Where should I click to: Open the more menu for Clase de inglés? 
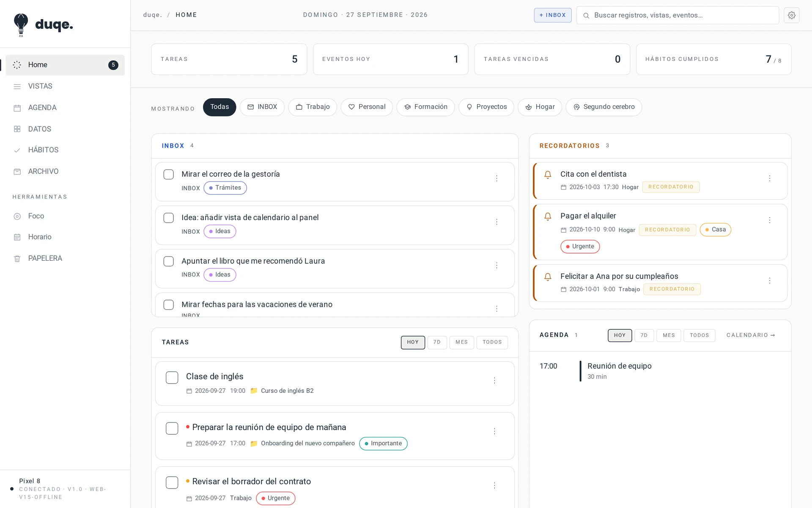coord(494,381)
